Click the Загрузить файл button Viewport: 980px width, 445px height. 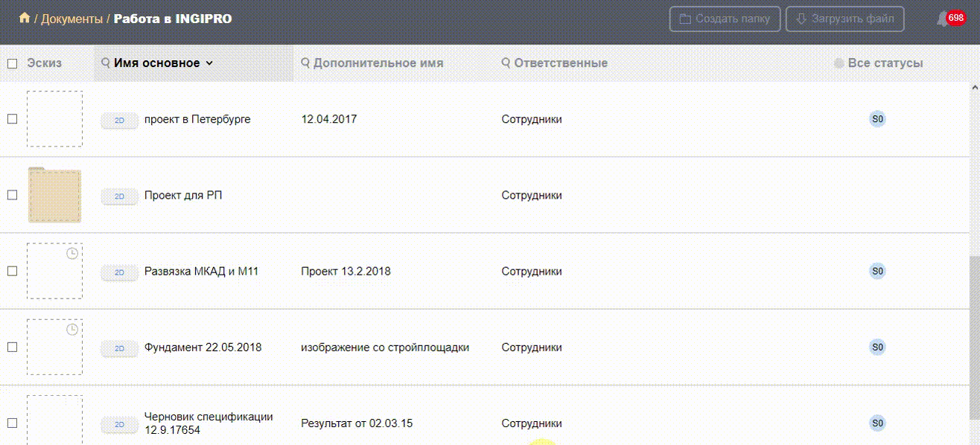[x=845, y=19]
